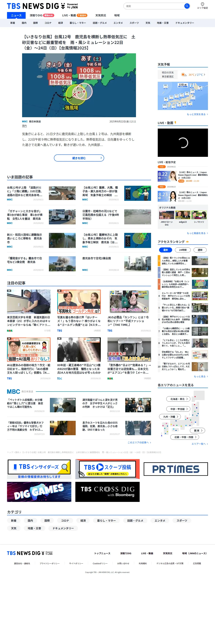This screenshot has height=644, width=215.
Task: Open tomorrow's 東京都港区 weather 36℃/27℃ row
Action: pyautogui.click(x=183, y=75)
